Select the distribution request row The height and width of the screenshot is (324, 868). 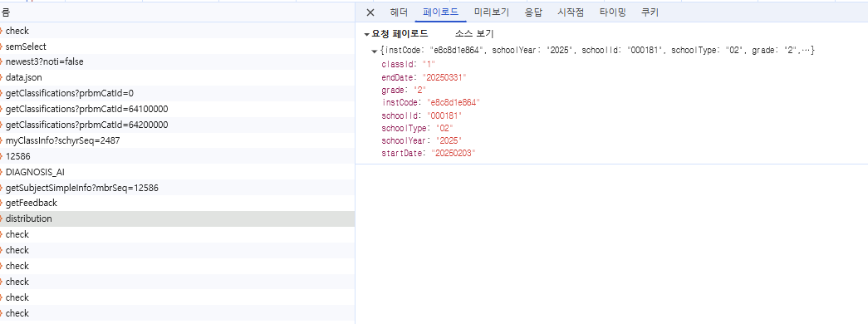(x=177, y=218)
